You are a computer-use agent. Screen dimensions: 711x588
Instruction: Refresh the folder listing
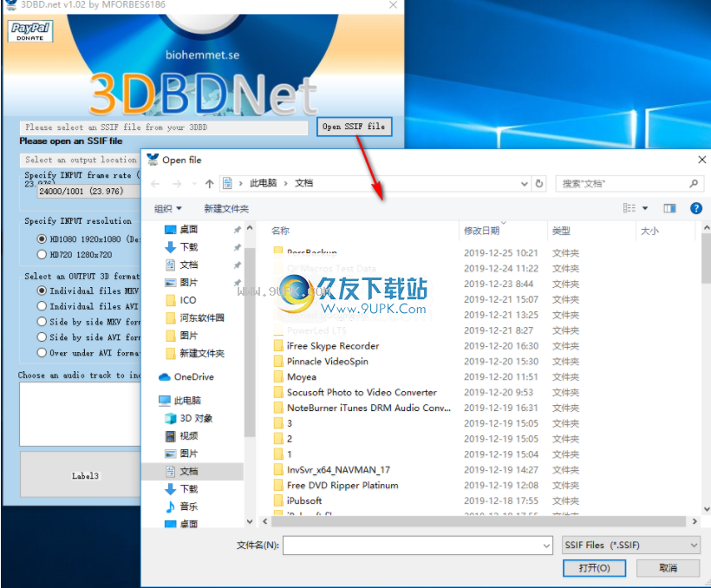539,184
